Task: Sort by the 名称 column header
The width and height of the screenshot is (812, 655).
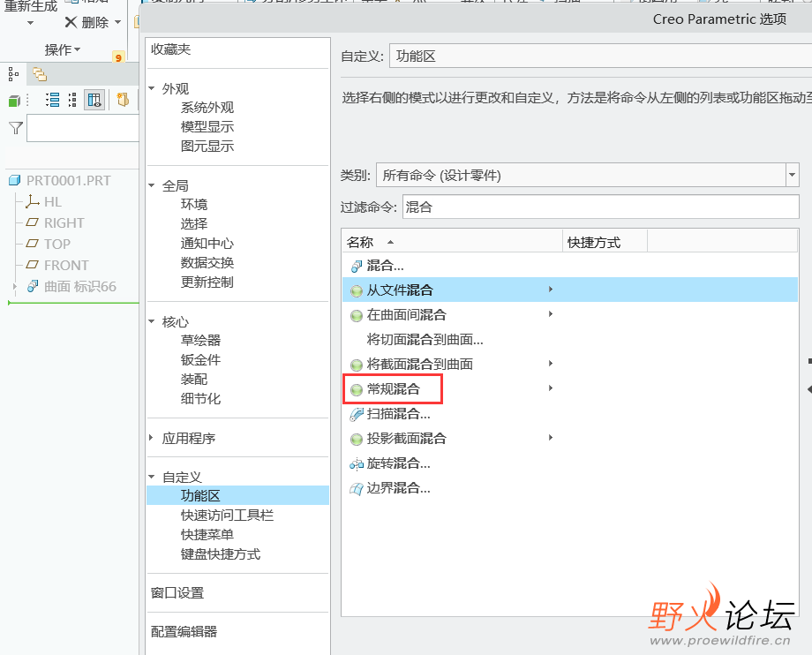Action: tap(452, 242)
